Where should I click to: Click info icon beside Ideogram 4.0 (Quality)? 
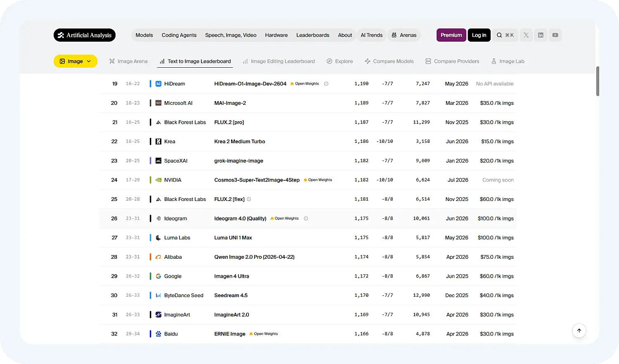306,219
